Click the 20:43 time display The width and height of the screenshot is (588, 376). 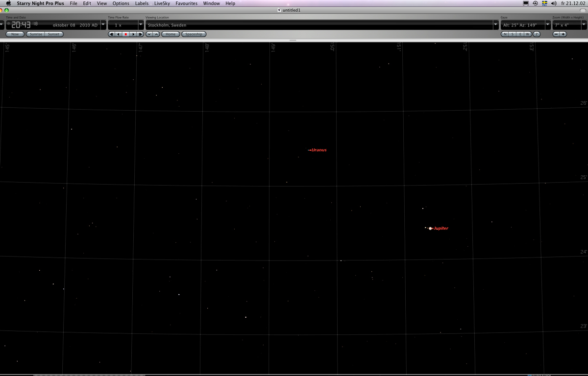pos(22,24)
